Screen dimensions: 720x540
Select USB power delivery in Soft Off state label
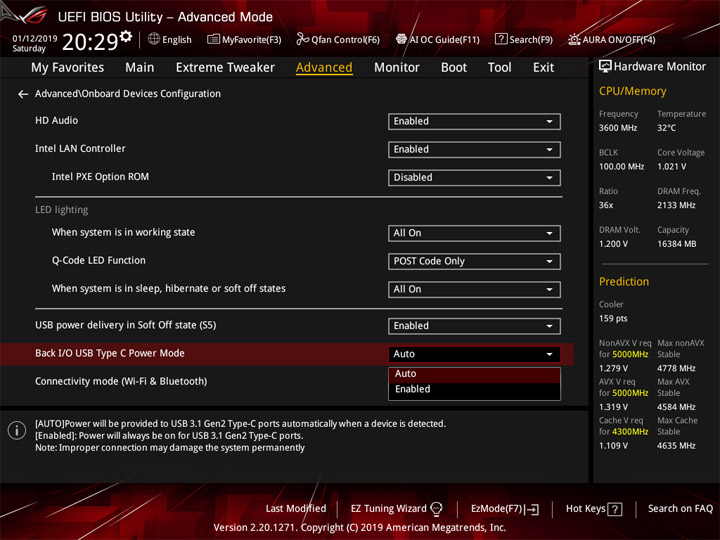(125, 325)
